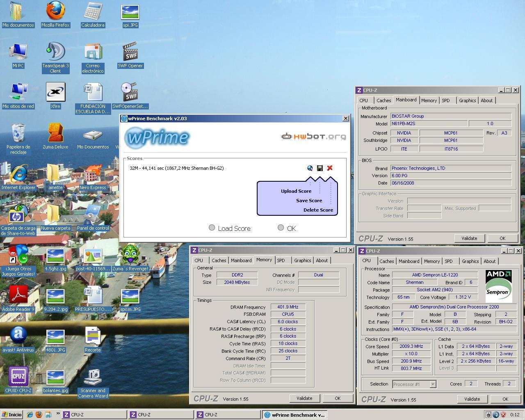The height and width of the screenshot is (420, 525).
Task: Click Validate in Mainboard CPU-Z window
Action: click(469, 238)
